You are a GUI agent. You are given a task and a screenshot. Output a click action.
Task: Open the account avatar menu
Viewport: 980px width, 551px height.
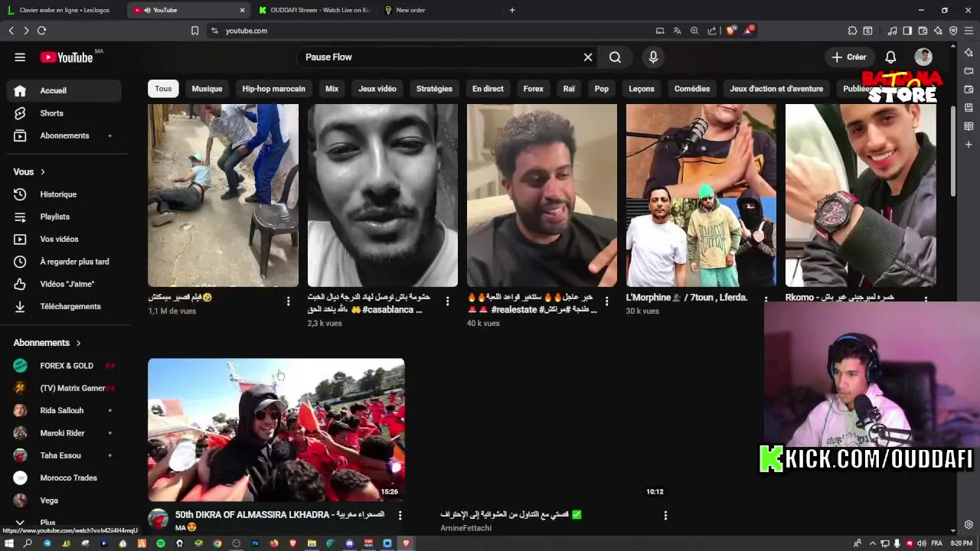(x=923, y=57)
